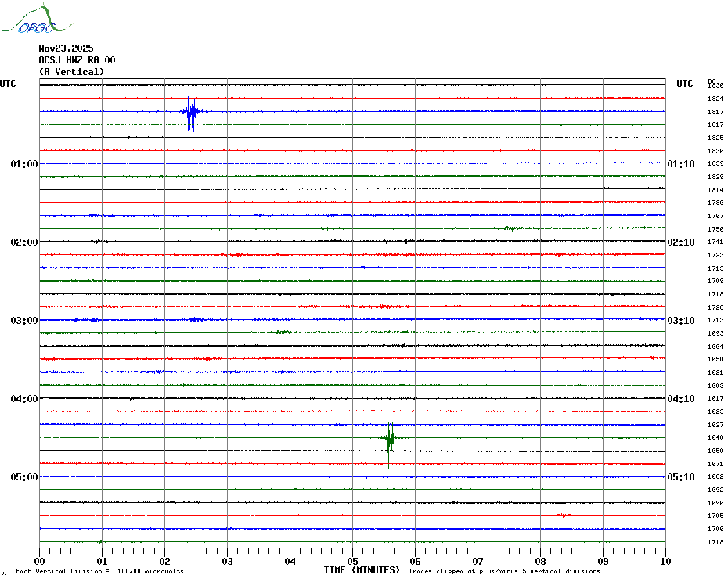
Task: Click the 04:10 time label on right
Action: [680, 399]
